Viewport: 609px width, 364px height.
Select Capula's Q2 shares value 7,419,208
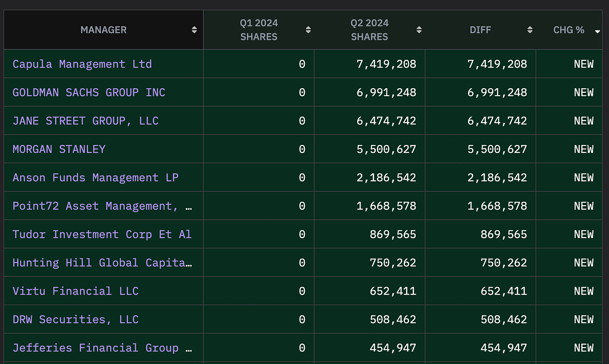click(x=386, y=64)
